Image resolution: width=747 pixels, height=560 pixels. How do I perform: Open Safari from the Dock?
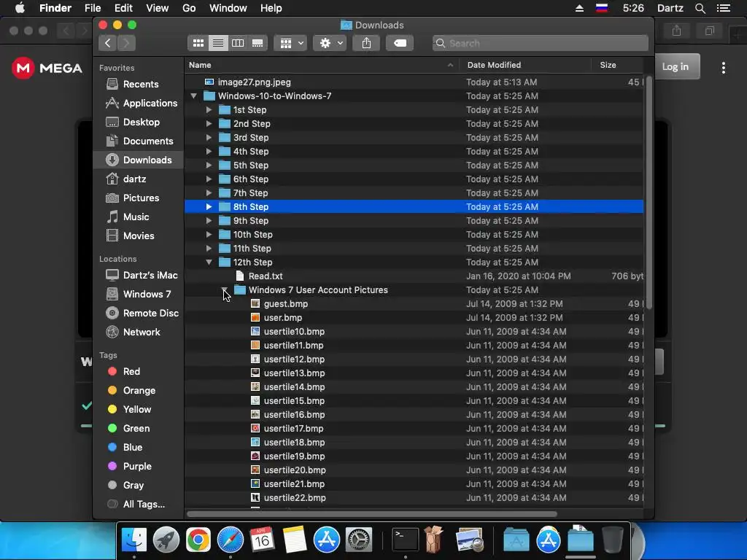point(230,540)
